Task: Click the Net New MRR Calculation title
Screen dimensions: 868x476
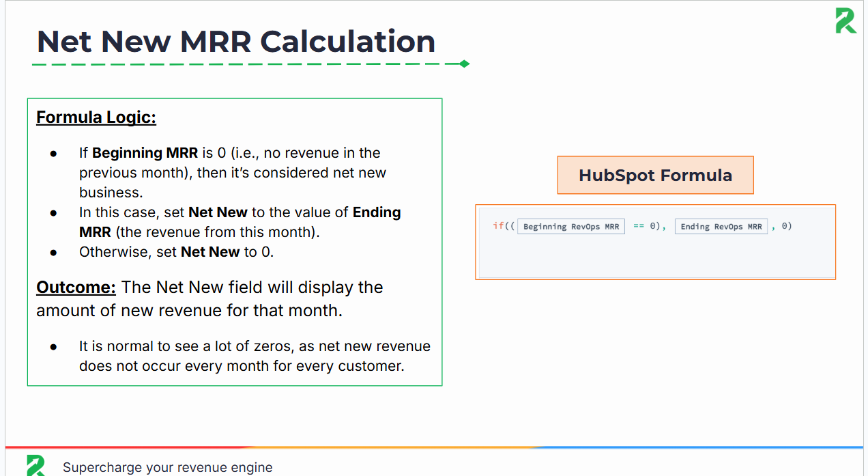Action: pos(235,42)
